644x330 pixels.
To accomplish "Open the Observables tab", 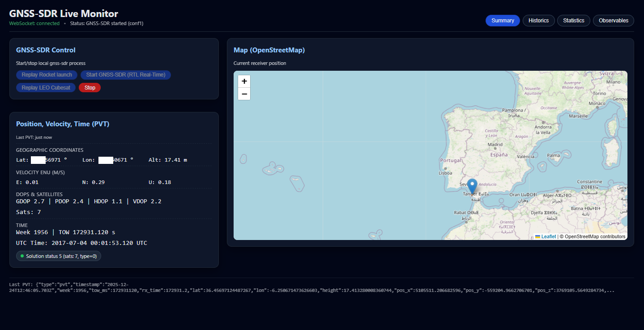I will [613, 21].
